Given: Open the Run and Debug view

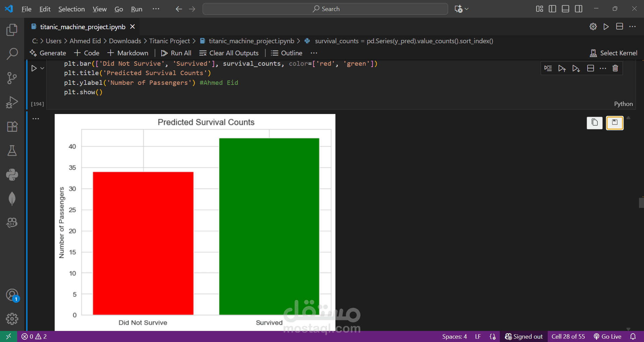Looking at the screenshot, I should [12, 102].
